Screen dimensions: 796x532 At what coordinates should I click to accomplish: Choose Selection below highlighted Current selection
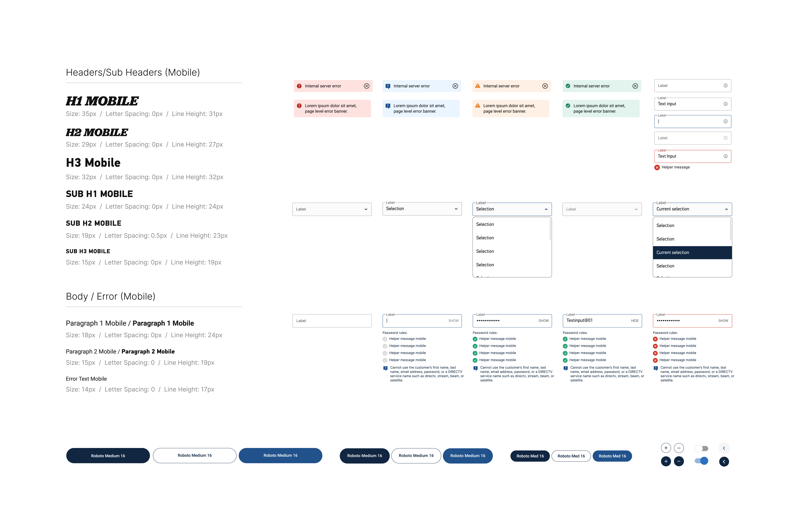point(691,266)
